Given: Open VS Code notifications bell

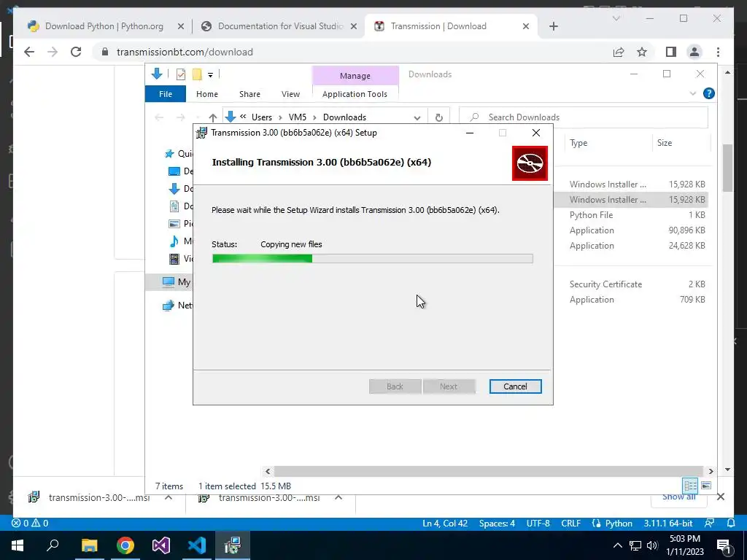Looking at the screenshot, I should tap(731, 524).
